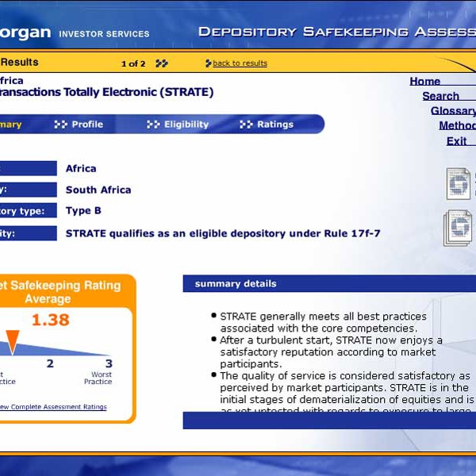
Task: Click the arrow icon beside Eligibility
Action: click(x=153, y=125)
